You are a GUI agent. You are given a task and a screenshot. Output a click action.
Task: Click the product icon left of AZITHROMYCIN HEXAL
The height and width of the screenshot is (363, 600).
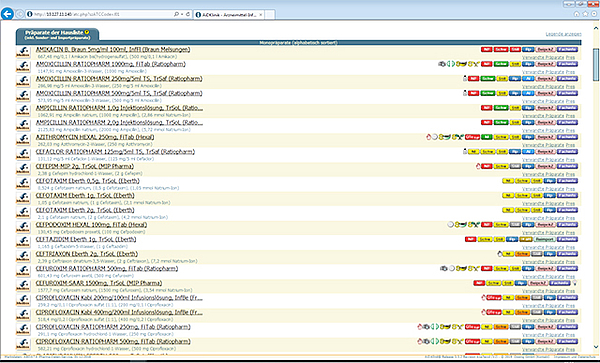[x=23, y=139]
